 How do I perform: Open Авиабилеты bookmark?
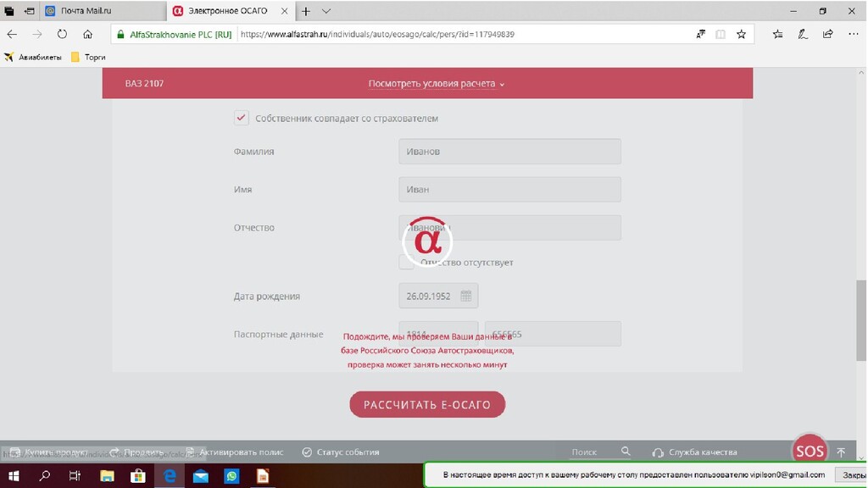coord(33,57)
